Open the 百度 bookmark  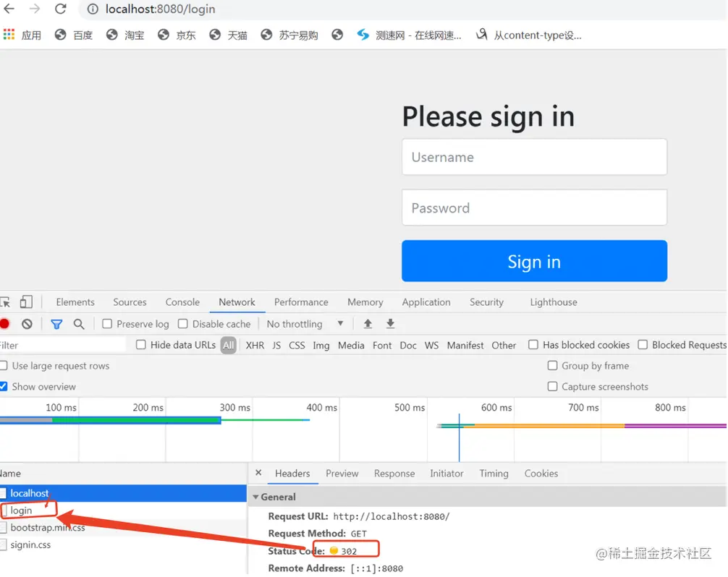tap(74, 35)
